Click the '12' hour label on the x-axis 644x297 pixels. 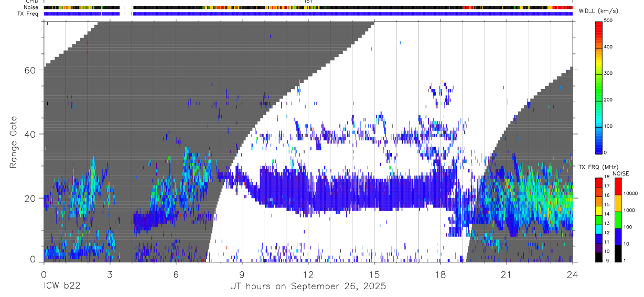308,273
